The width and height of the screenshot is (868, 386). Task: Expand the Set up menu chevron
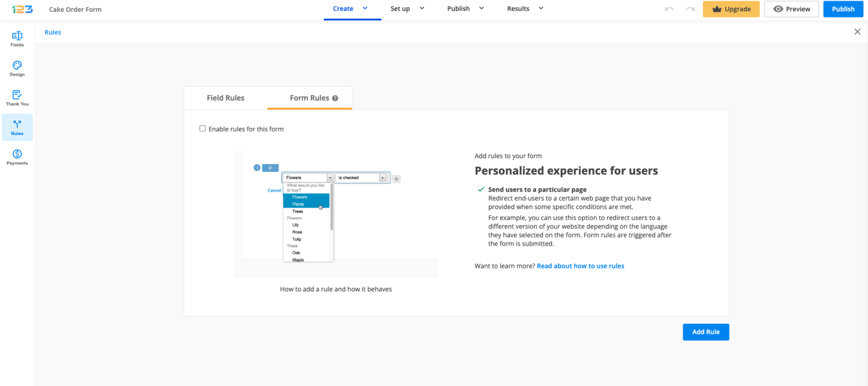coord(422,8)
